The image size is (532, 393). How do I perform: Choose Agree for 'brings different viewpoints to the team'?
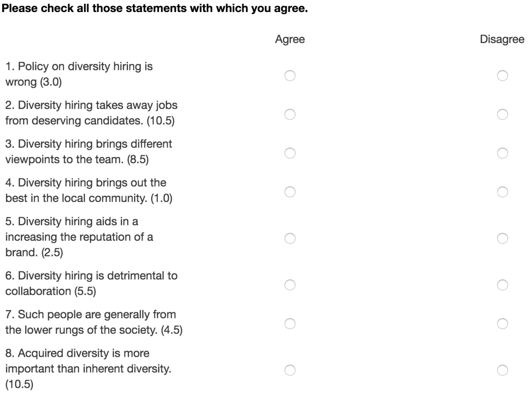pyautogui.click(x=290, y=153)
